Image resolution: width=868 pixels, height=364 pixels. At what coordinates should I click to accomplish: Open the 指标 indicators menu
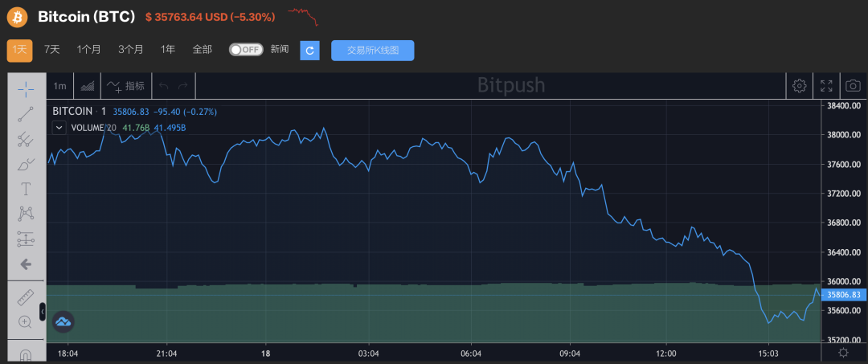(126, 86)
